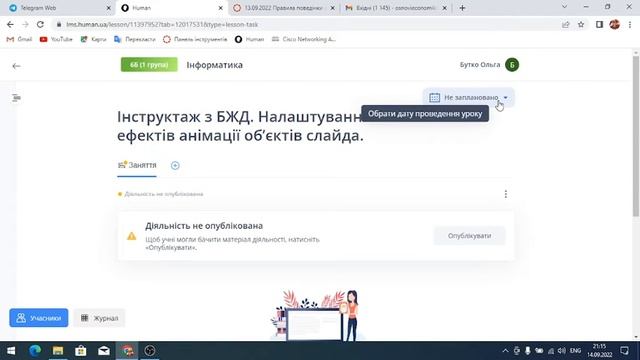Open File Explorer from the taskbar

tap(58, 351)
